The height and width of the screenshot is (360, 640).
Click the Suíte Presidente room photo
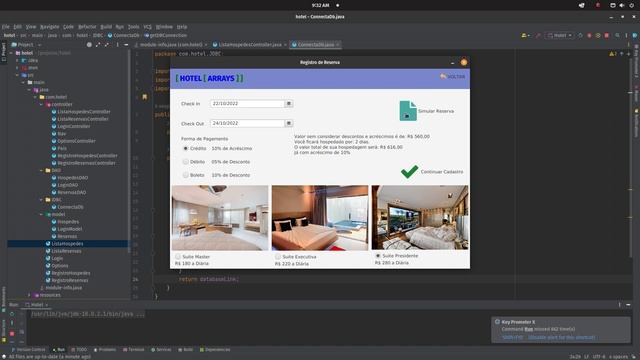pos(420,217)
